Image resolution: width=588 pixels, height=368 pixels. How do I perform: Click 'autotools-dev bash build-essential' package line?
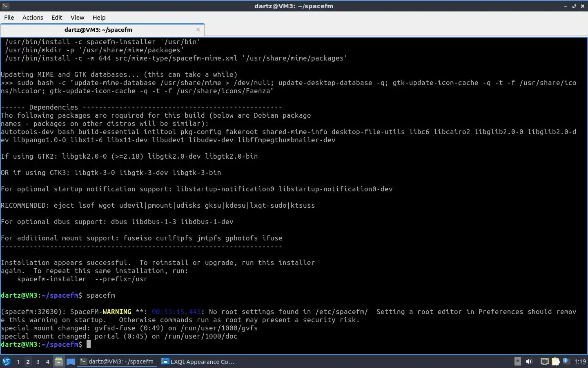click(x=289, y=132)
